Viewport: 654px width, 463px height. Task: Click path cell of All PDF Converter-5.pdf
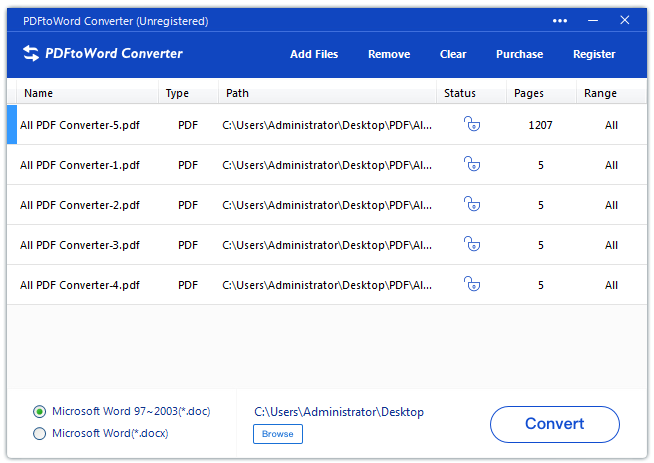point(327,125)
